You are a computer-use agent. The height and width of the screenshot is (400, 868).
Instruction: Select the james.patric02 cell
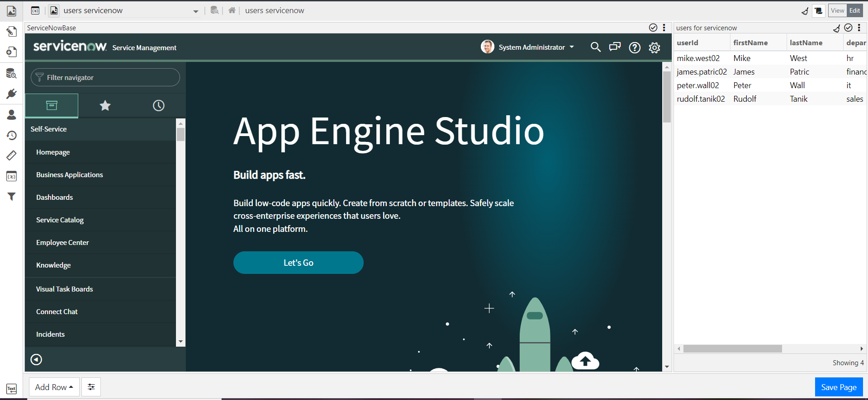click(x=702, y=72)
